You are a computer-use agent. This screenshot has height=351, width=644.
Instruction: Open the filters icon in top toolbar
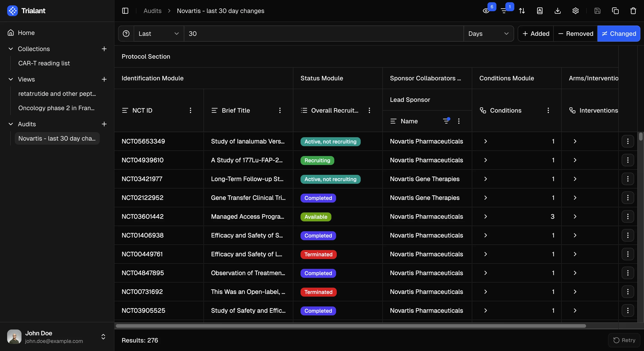click(x=504, y=11)
